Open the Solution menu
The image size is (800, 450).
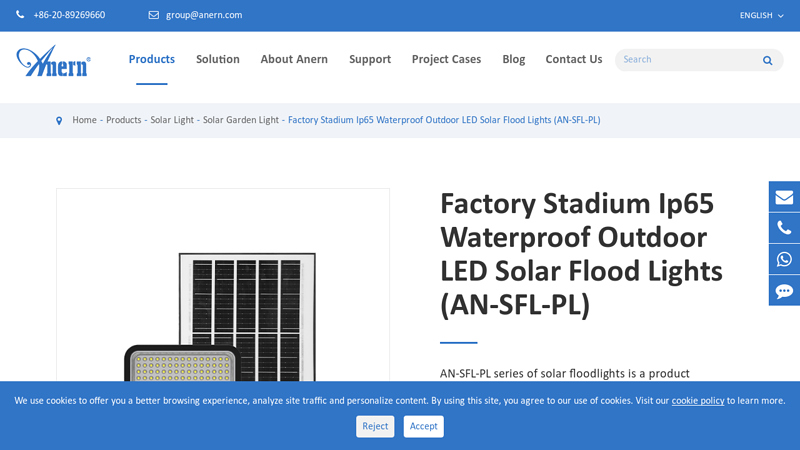point(218,59)
